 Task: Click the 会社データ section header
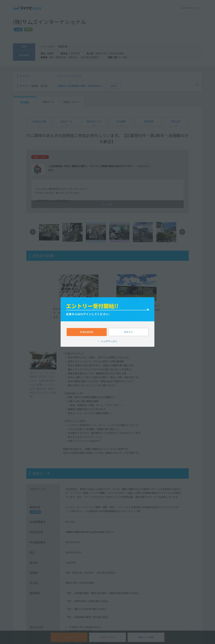coord(107,473)
